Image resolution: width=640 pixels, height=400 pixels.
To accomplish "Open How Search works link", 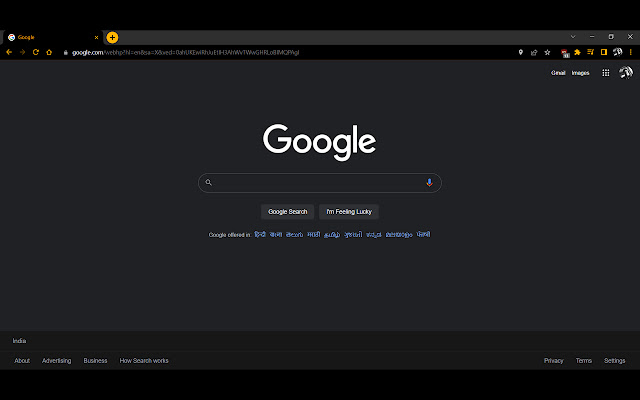I will (x=144, y=361).
